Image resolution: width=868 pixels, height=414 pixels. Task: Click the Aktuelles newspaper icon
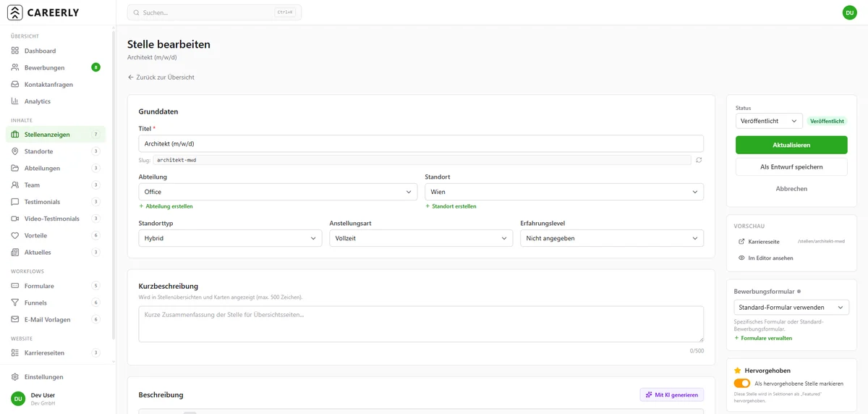click(x=15, y=253)
